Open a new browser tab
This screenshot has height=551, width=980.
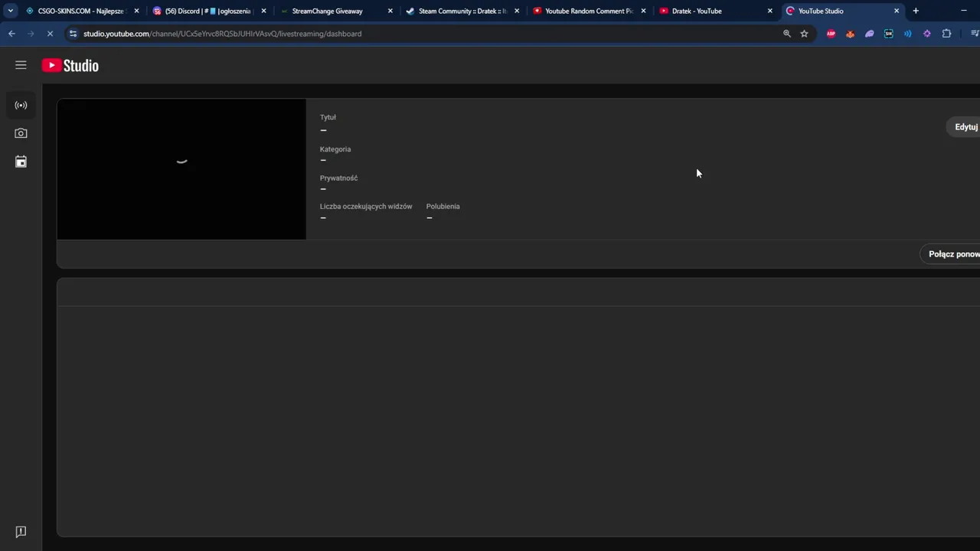pos(916,11)
